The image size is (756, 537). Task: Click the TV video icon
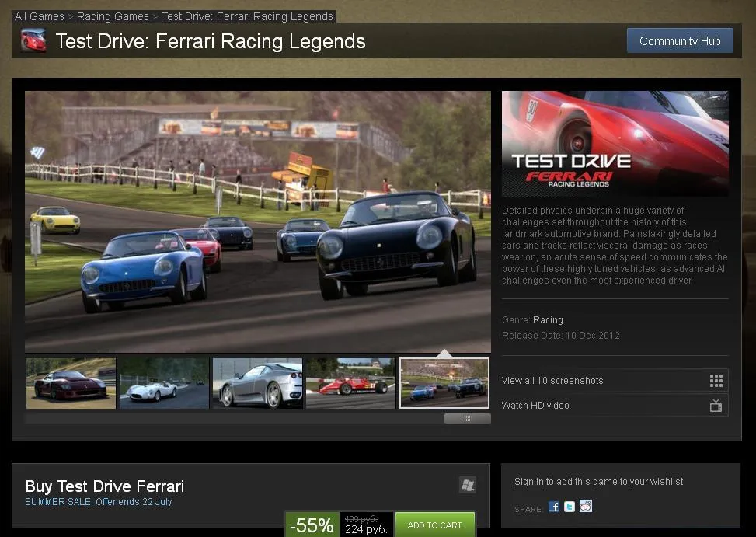point(716,406)
